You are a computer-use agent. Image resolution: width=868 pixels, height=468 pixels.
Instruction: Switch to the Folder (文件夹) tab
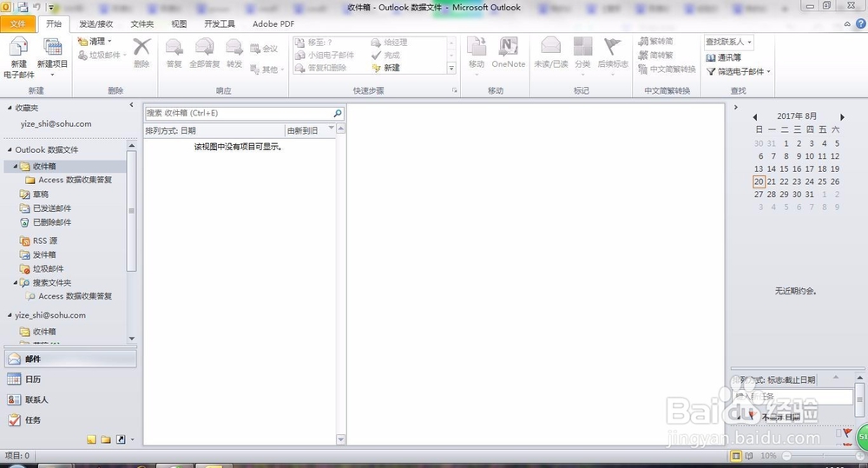(142, 23)
